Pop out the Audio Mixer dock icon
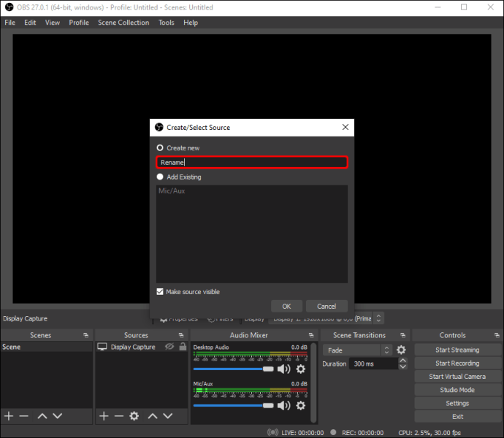 tap(311, 335)
